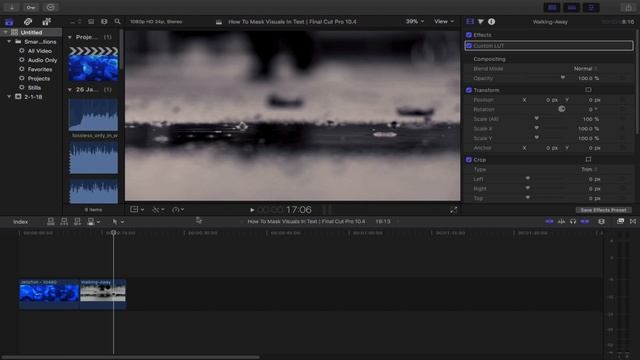Toggle the Transform checkbox
Screen dimensions: 640x360
(x=469, y=90)
